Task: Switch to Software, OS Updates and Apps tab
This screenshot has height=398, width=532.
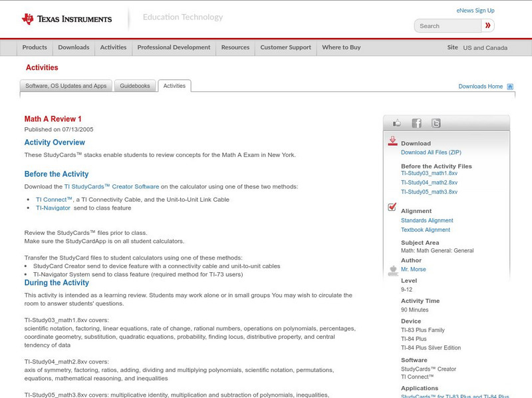Action: tap(66, 86)
